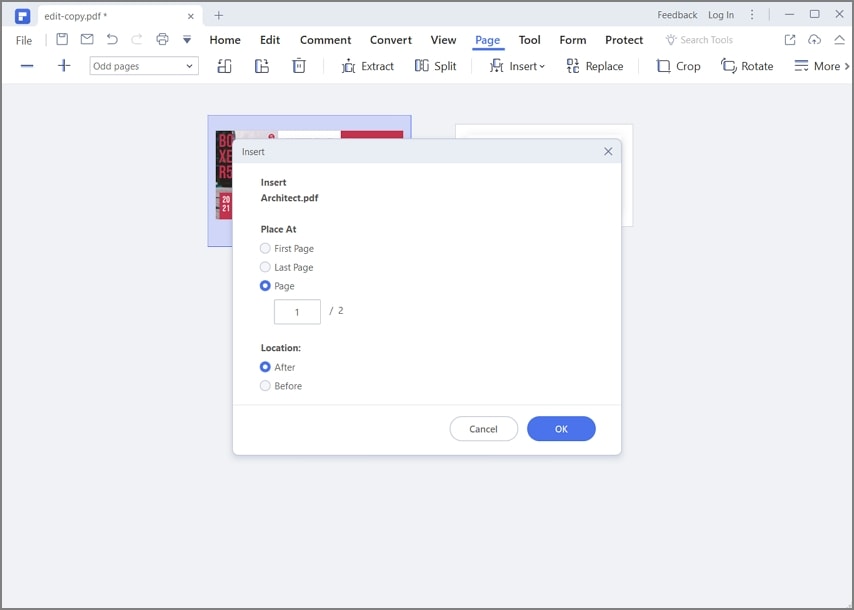Click the zoom in plus icon

coord(64,66)
